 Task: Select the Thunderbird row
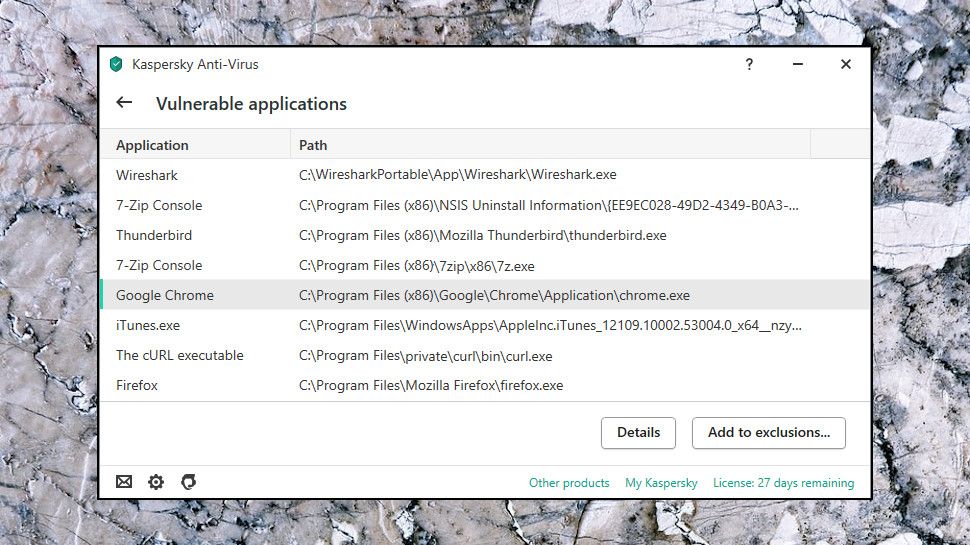tap(485, 235)
